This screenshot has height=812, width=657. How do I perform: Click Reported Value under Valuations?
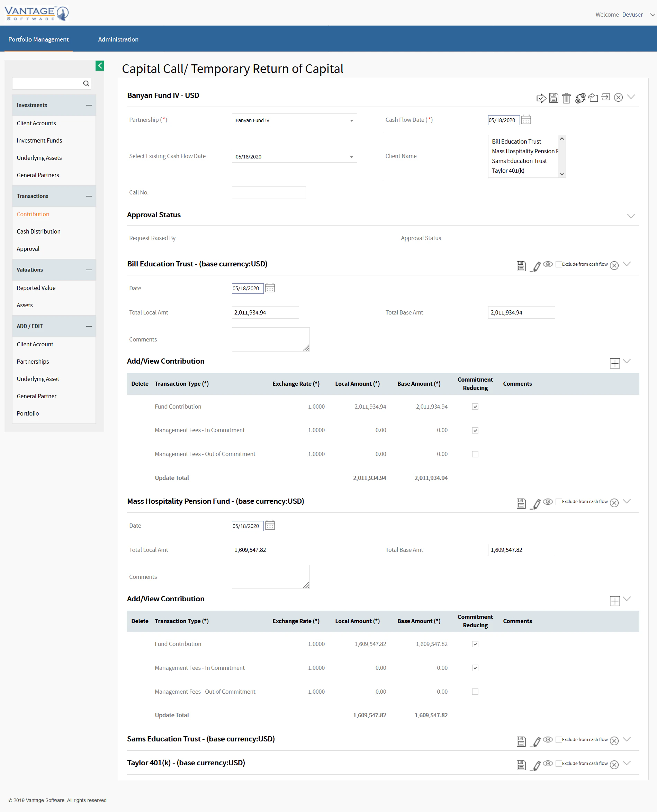[36, 288]
